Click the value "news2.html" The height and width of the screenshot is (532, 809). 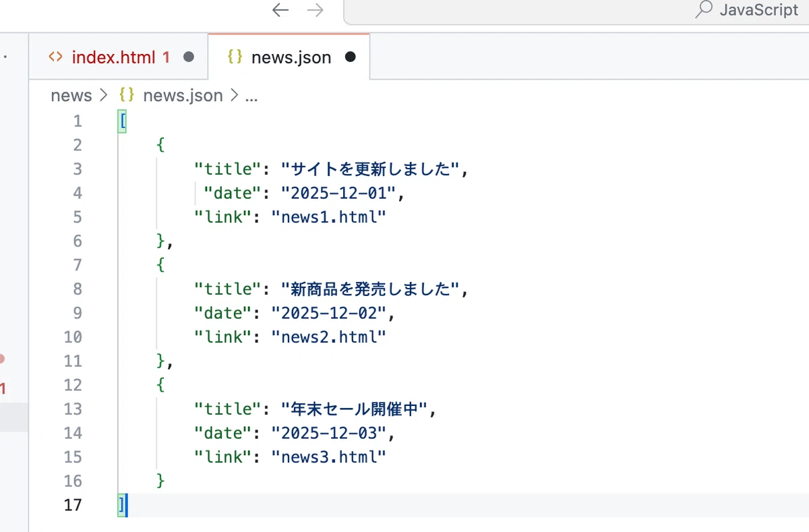tap(328, 337)
